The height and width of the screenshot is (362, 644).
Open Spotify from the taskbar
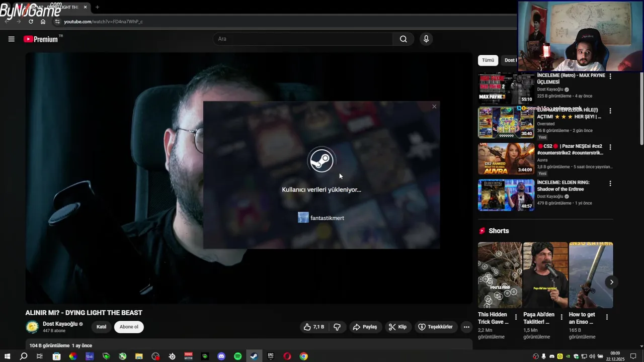click(238, 356)
